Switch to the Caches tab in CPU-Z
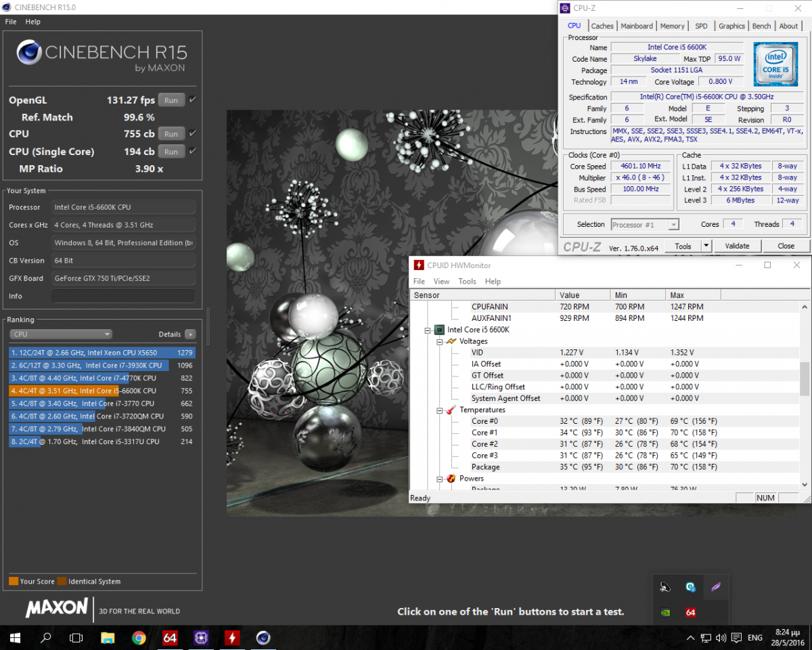The image size is (812, 650). click(602, 26)
